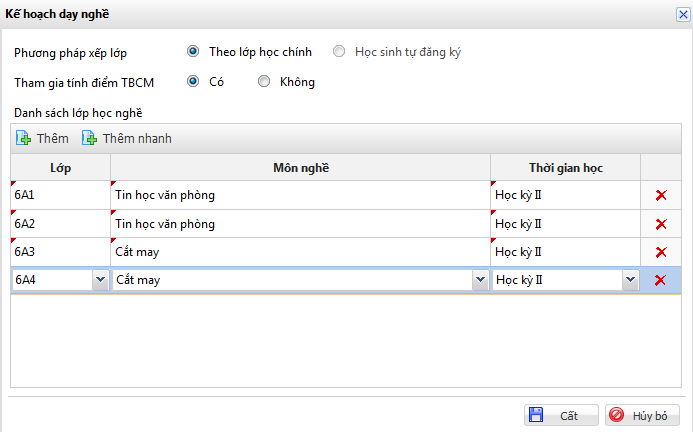The width and height of the screenshot is (693, 432).
Task: Delete the 6A1 row with red X
Action: click(660, 195)
